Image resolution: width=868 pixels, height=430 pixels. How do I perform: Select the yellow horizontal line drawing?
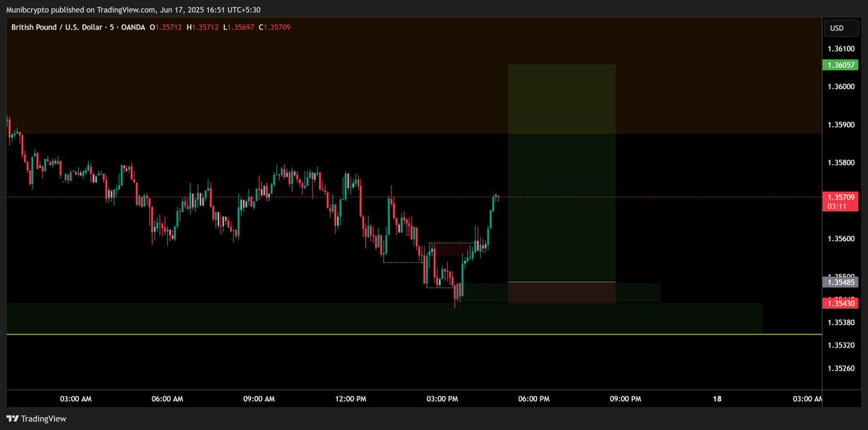[x=414, y=334]
